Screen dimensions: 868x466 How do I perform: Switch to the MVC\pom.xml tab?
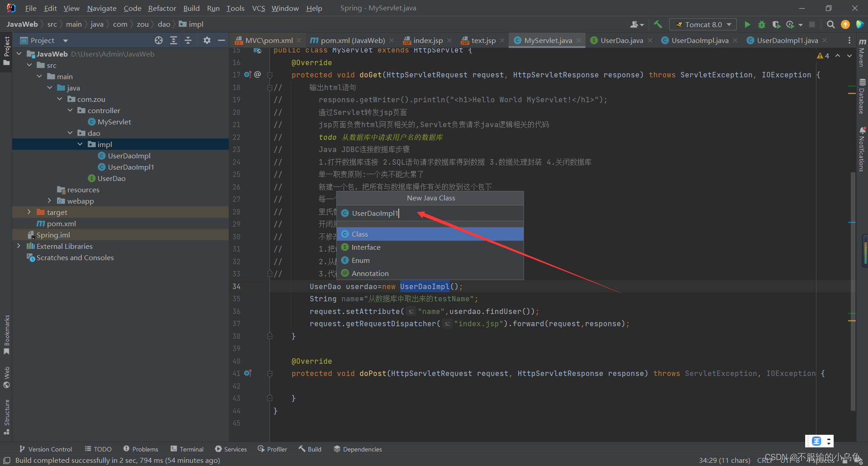point(264,40)
